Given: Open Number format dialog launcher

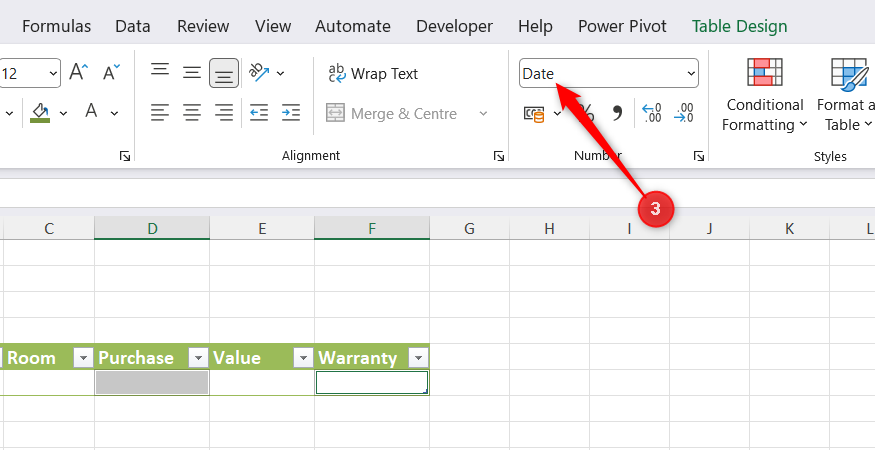Looking at the screenshot, I should point(699,156).
